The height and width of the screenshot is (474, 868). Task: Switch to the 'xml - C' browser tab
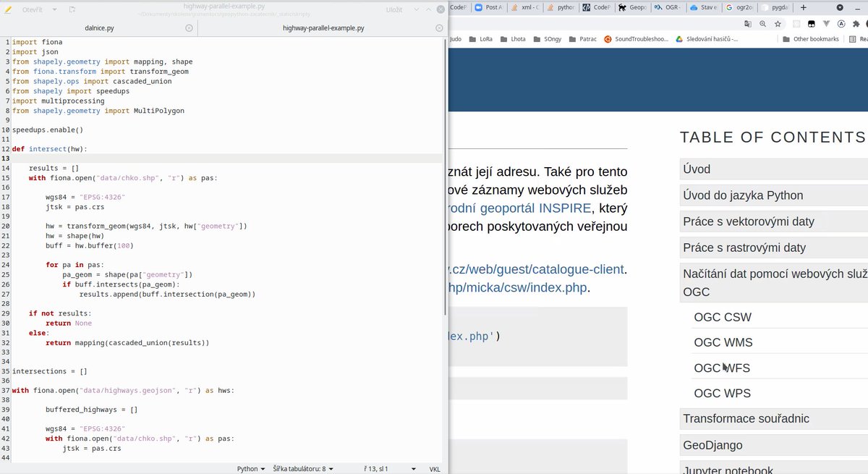click(x=525, y=7)
